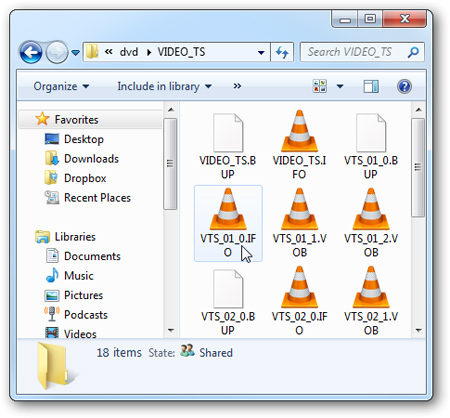Show hidden toolbar commands chevron
This screenshot has height=418, width=450.
[237, 86]
